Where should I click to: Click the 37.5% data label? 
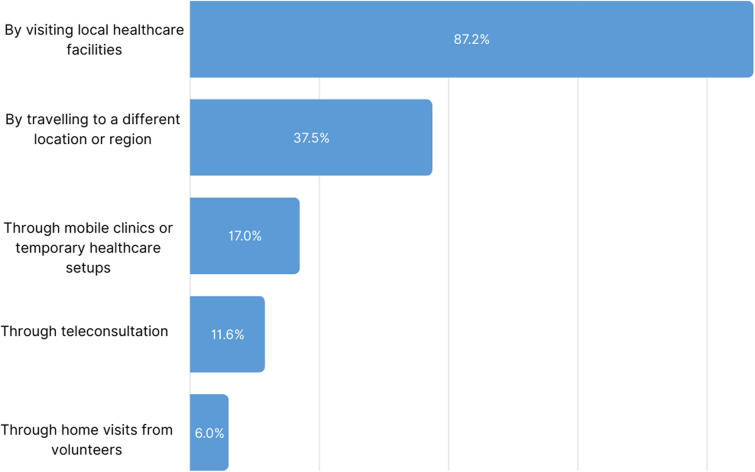pyautogui.click(x=311, y=138)
